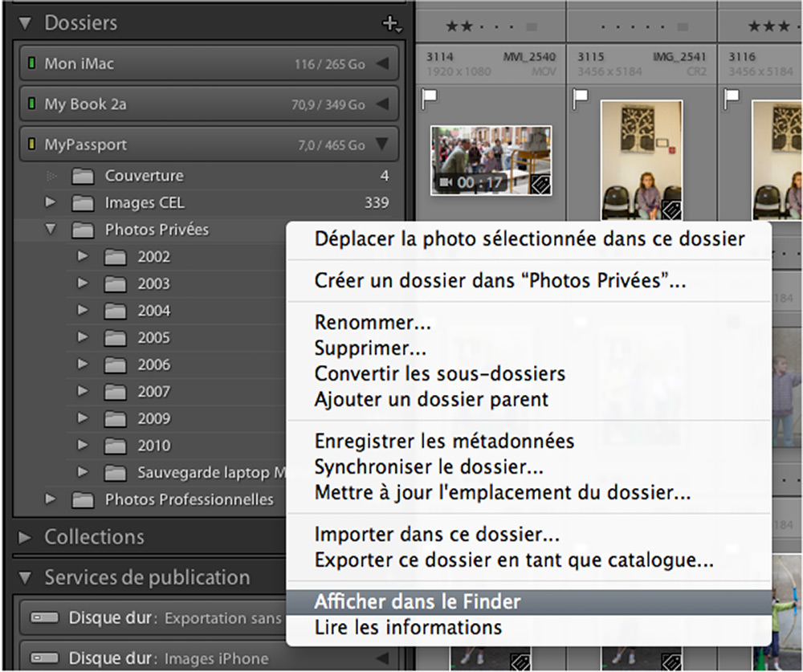Expand the 2005 folder
This screenshot has height=672, width=803.
point(83,336)
